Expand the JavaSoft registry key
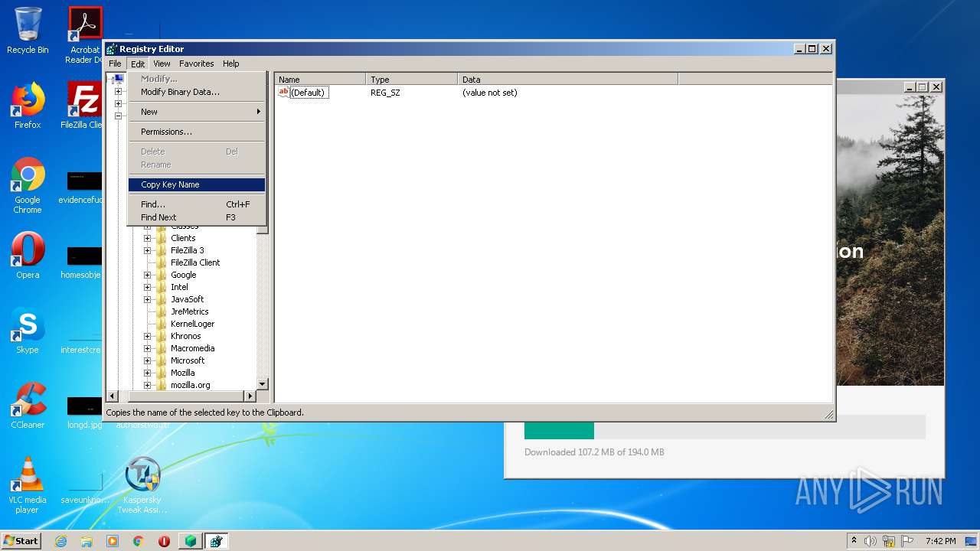The width and height of the screenshot is (980, 551). coord(148,299)
